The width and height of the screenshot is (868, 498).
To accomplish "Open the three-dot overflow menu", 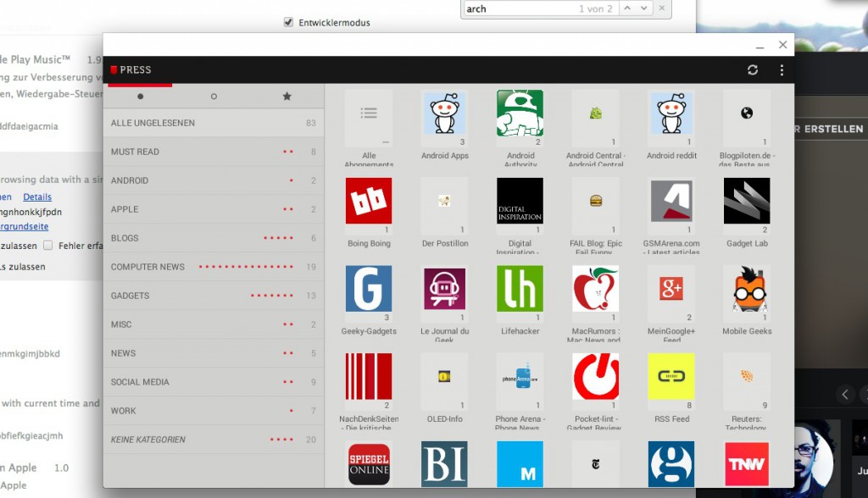I will [x=782, y=70].
